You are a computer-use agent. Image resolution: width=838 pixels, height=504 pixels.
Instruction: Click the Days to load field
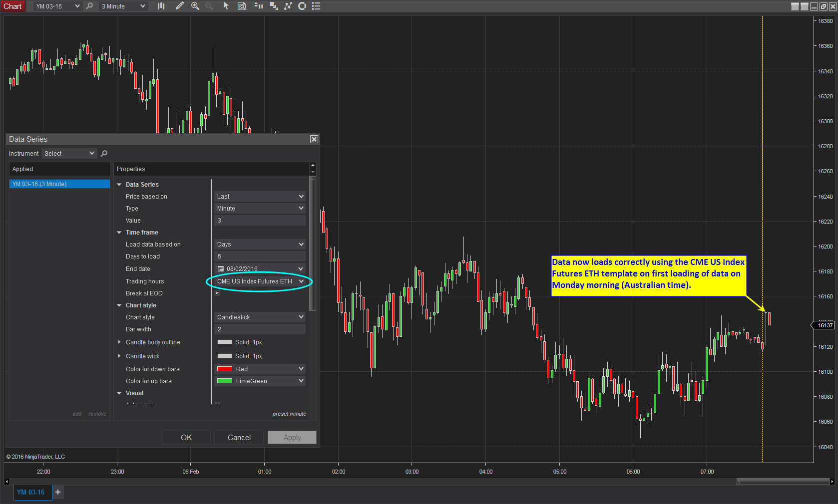(x=260, y=256)
